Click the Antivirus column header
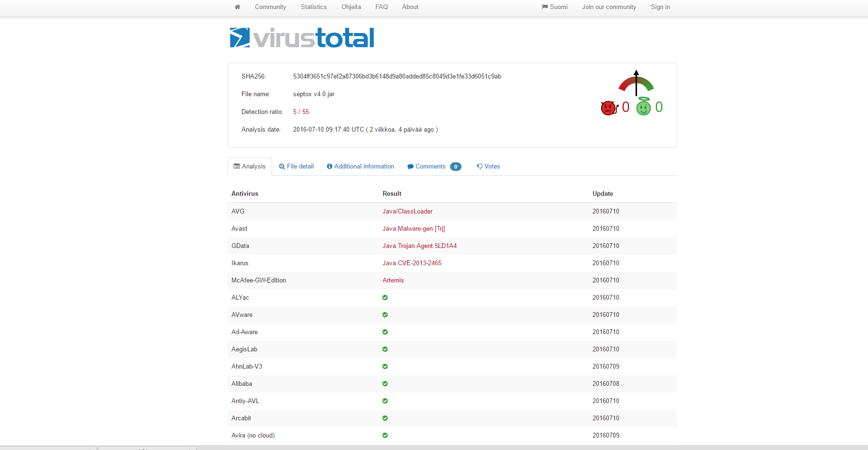868x450 pixels. 245,194
